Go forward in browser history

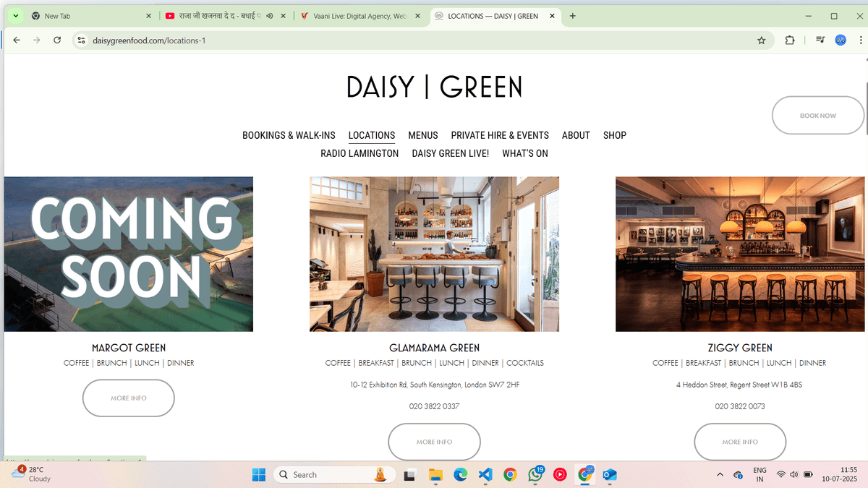point(37,40)
